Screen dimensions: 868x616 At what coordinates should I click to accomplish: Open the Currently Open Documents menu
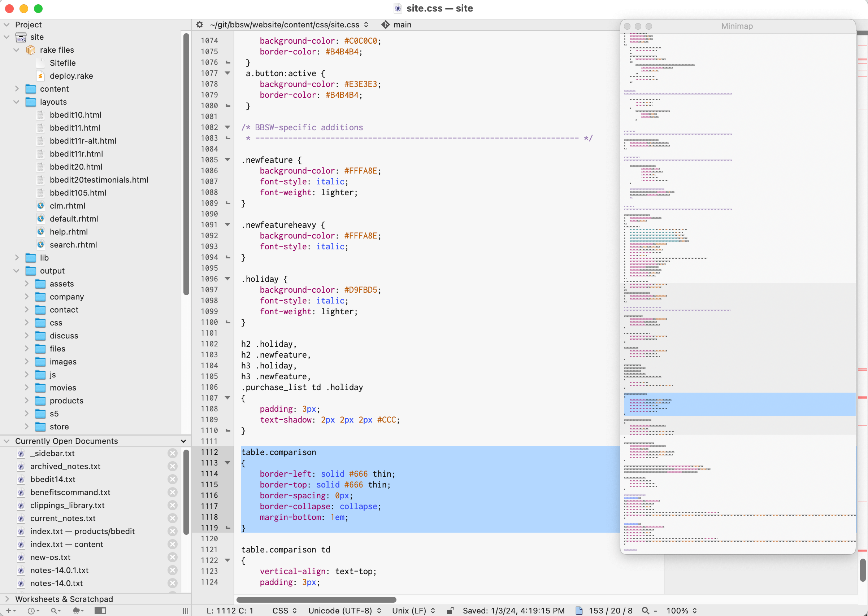point(183,441)
